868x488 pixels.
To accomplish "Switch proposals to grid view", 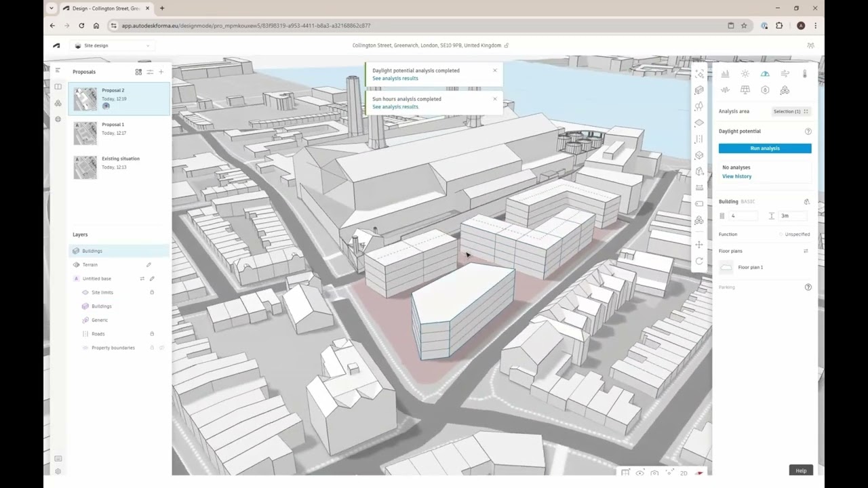I will [138, 72].
